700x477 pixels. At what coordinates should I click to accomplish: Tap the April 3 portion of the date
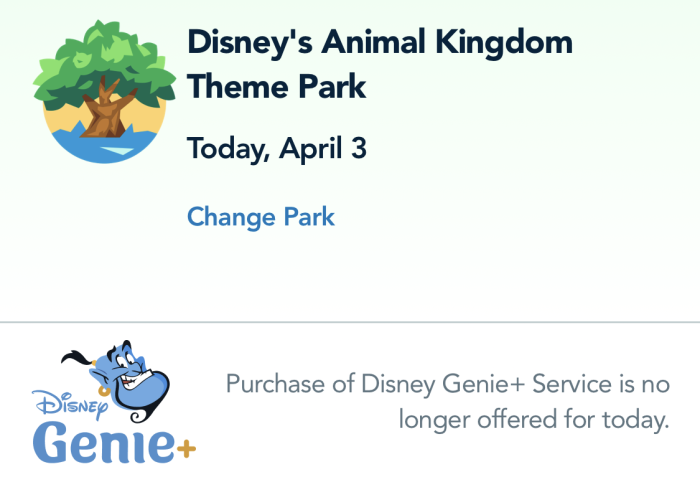[323, 148]
